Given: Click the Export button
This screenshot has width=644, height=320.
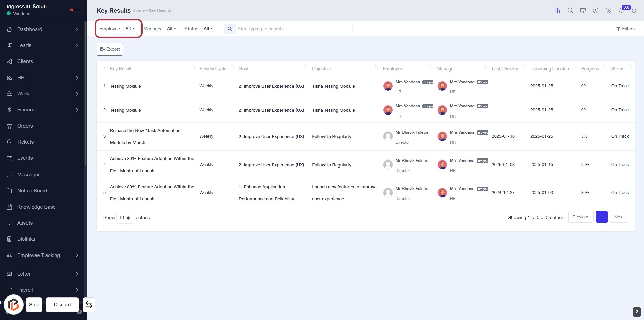Looking at the screenshot, I should point(110,49).
